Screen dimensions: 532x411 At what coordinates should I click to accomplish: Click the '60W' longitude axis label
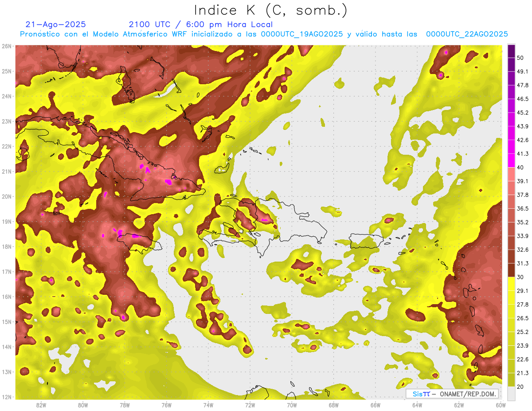tap(501, 405)
